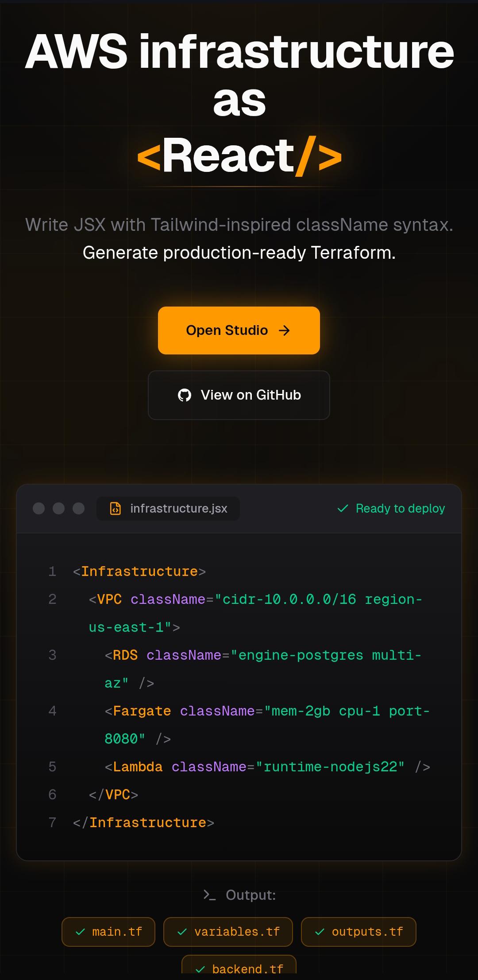Toggle the Ready to deploy status
The height and width of the screenshot is (980, 478).
click(391, 509)
